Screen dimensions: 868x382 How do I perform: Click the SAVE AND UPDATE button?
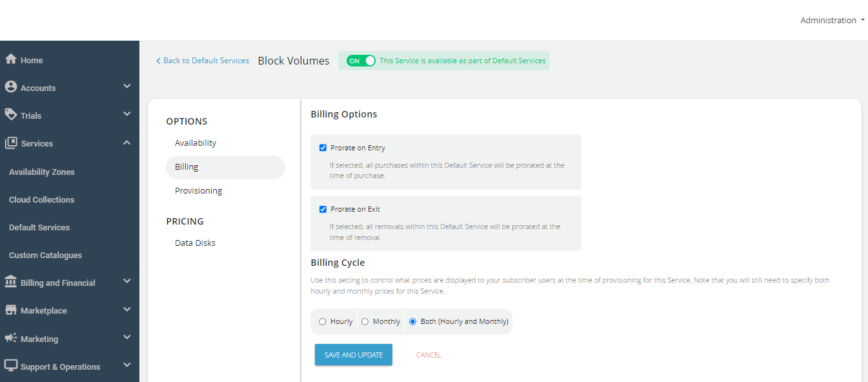[x=353, y=354]
